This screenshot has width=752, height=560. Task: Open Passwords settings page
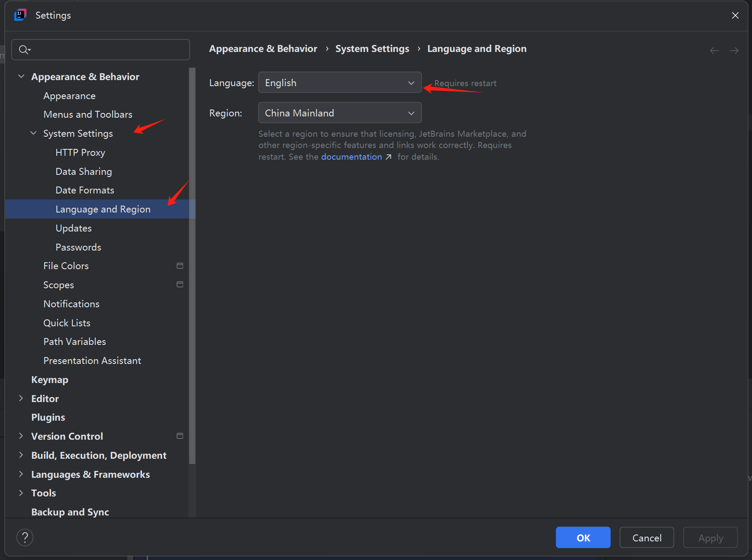[78, 247]
